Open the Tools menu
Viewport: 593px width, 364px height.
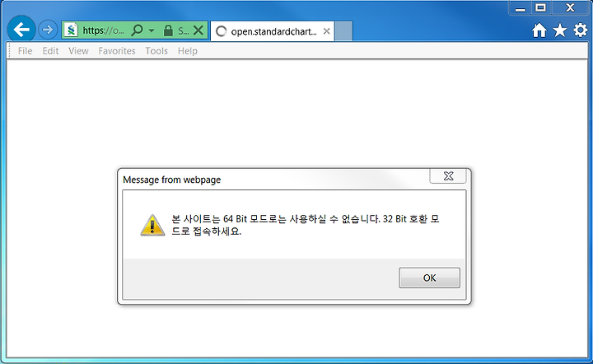tap(156, 51)
